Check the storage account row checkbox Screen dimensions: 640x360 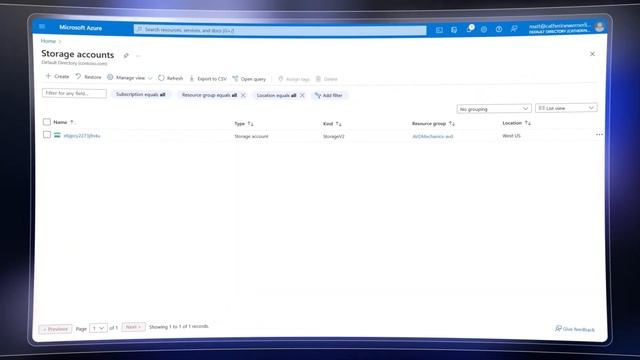[47, 135]
